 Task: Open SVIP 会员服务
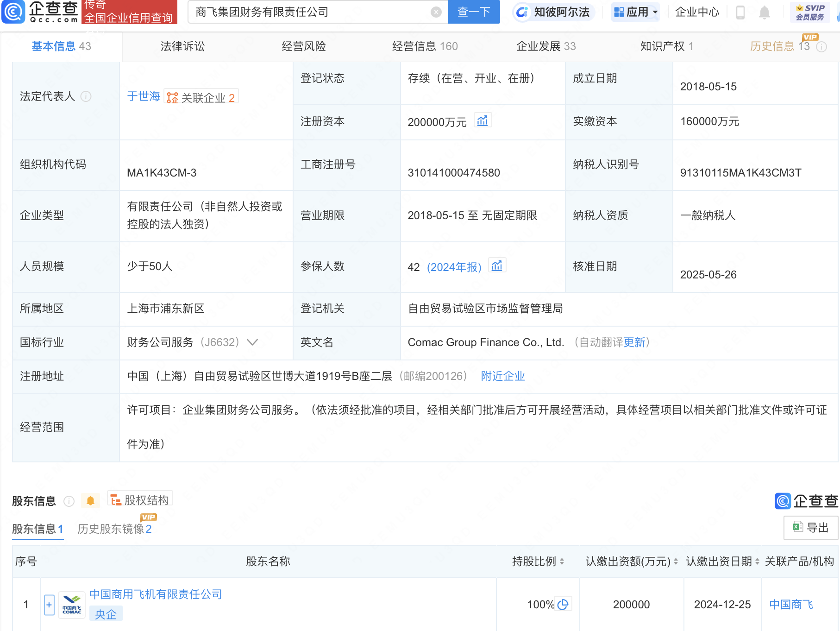pyautogui.click(x=810, y=12)
